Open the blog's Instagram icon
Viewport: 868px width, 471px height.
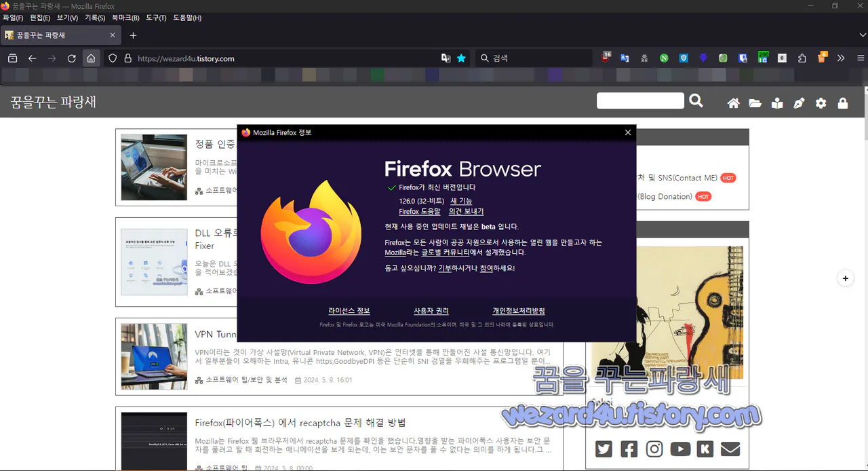click(654, 449)
